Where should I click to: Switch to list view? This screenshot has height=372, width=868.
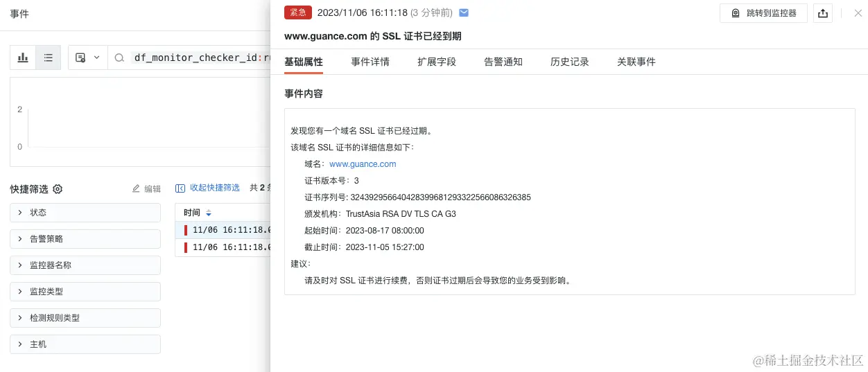48,57
